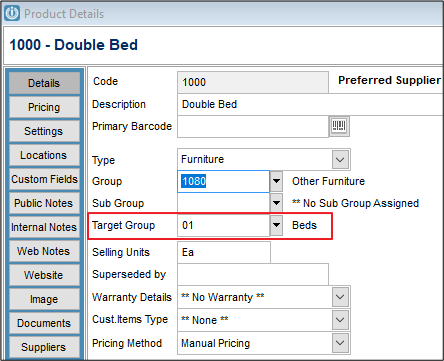
Task: Expand the Pricing Method dropdown
Action: pos(340,343)
